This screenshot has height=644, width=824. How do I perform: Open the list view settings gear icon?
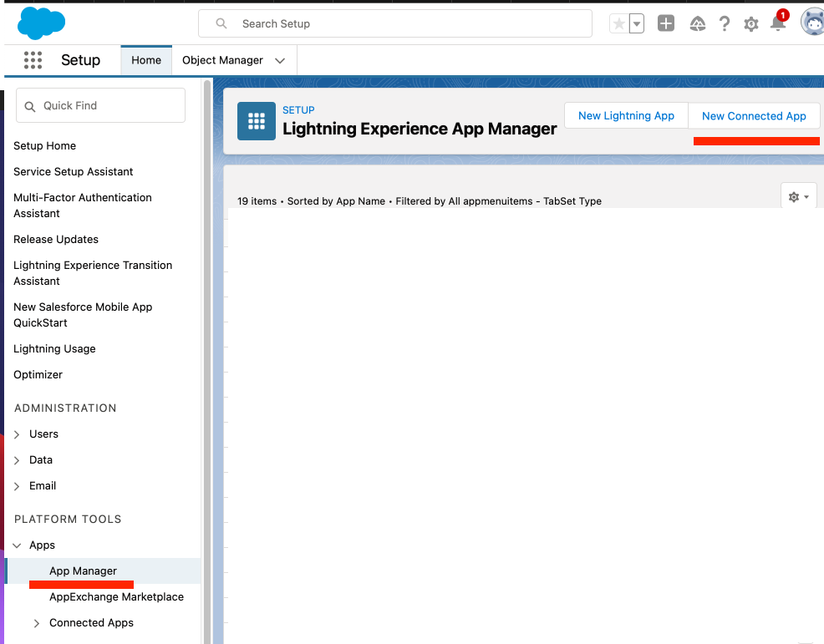793,195
